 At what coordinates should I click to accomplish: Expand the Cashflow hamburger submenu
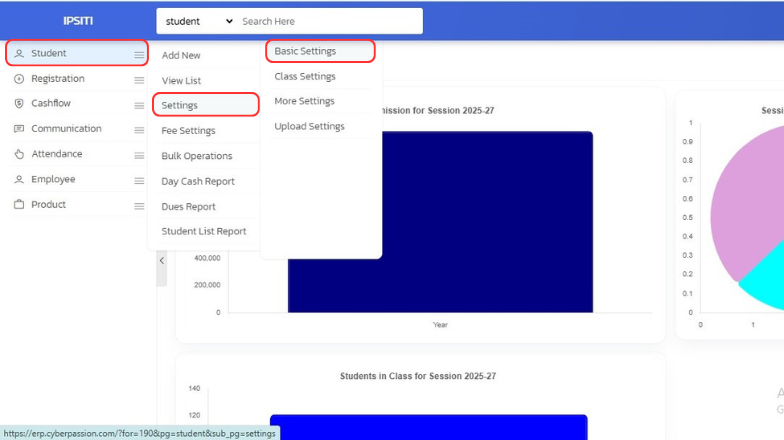coord(139,105)
